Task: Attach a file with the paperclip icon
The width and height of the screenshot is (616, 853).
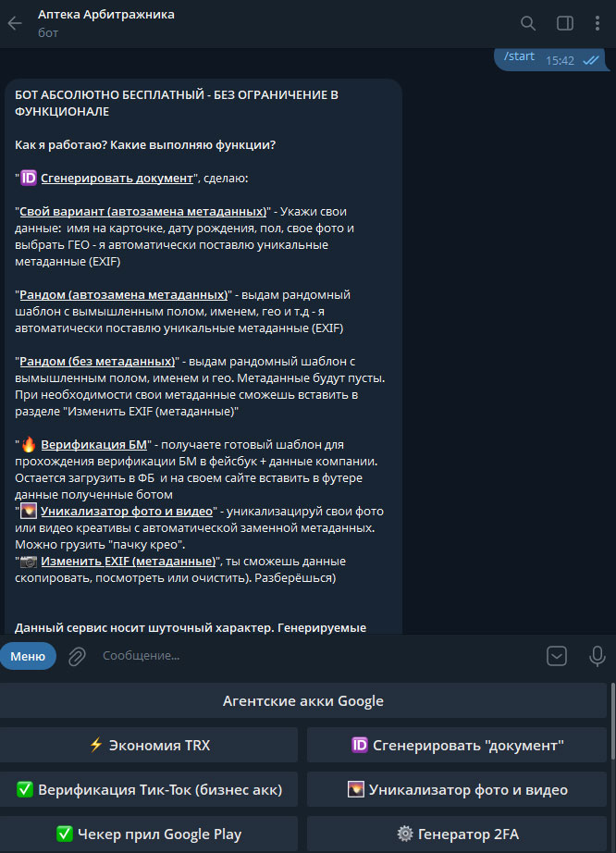Action: (x=77, y=656)
